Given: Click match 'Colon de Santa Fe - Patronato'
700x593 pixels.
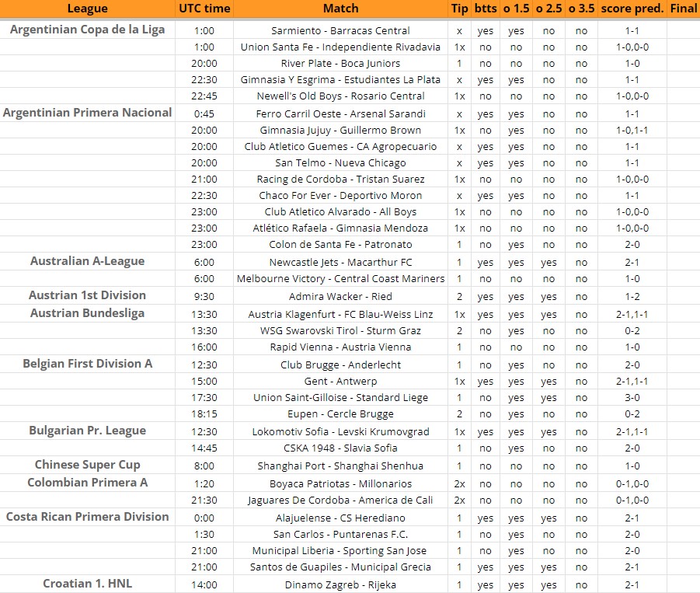Looking at the screenshot, I should (340, 245).
